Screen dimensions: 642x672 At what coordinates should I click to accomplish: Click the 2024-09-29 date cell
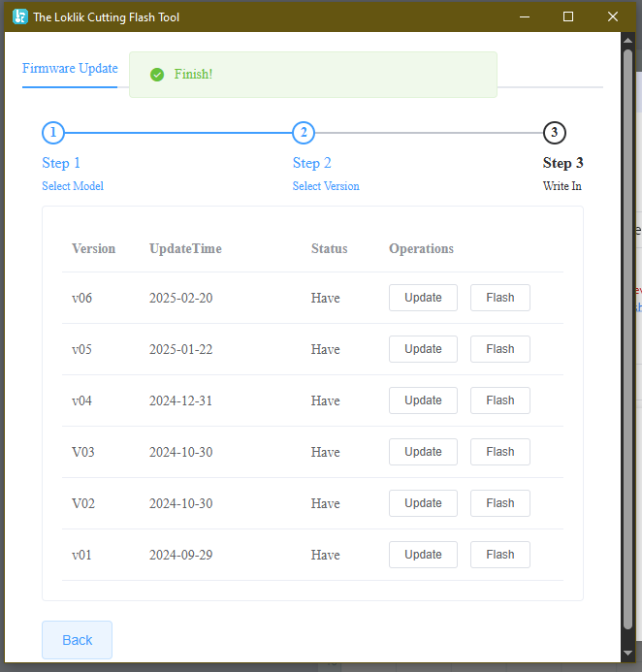(x=180, y=555)
